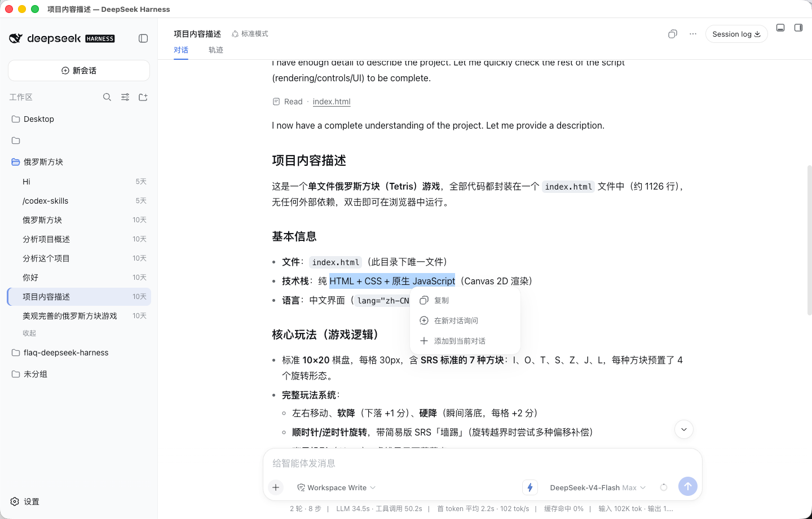Viewport: 812px width, 519px height.
Task: Click the deepseek whale logo
Action: point(16,38)
